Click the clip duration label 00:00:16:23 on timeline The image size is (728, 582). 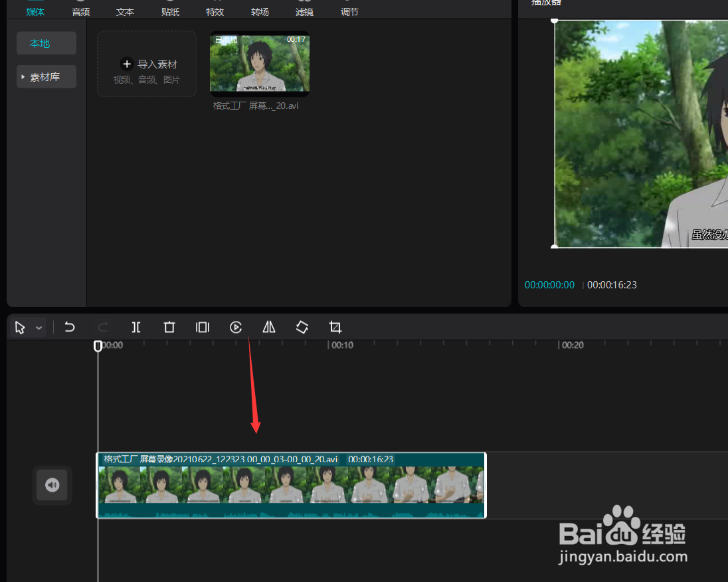pyautogui.click(x=371, y=459)
